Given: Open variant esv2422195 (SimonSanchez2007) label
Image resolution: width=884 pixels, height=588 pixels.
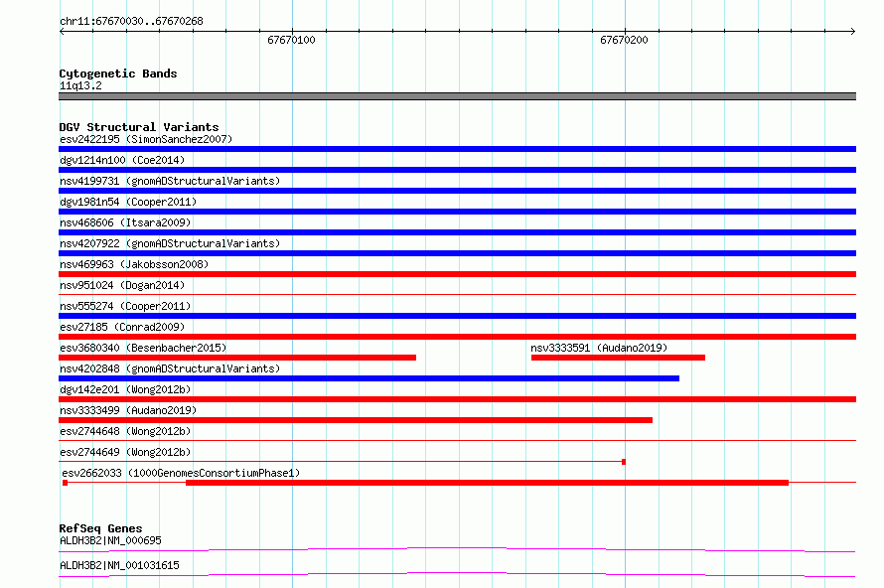Looking at the screenshot, I should tap(146, 139).
